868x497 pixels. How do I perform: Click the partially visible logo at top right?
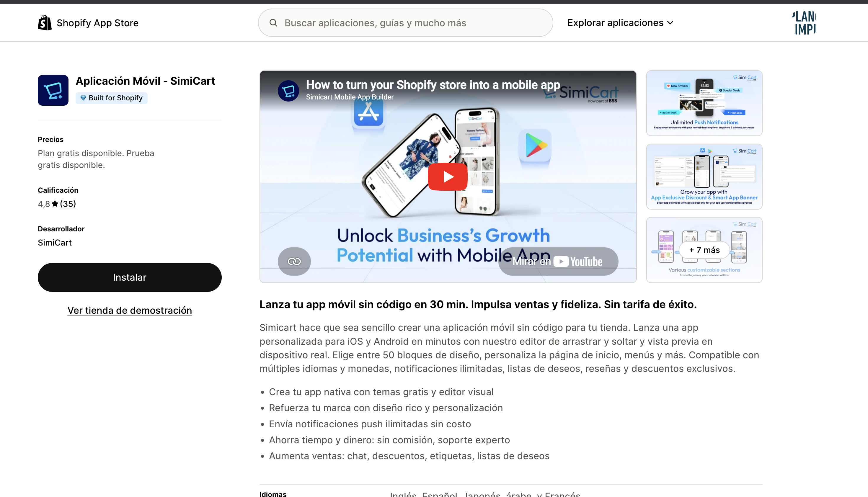804,22
